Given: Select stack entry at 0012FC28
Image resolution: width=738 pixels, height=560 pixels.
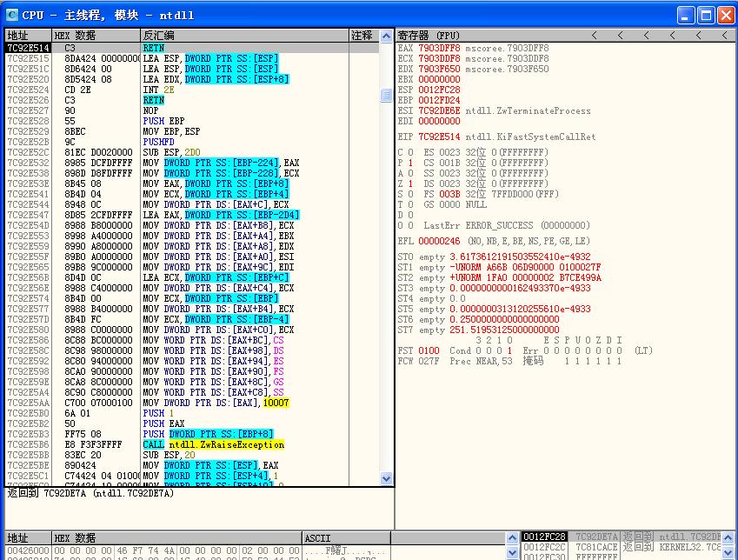Looking at the screenshot, I should (621, 537).
